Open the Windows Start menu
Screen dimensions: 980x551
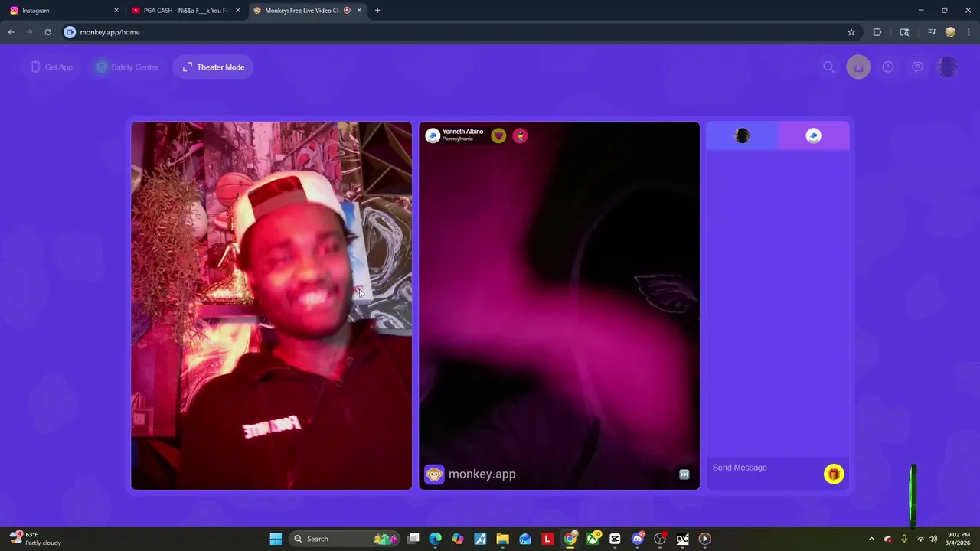coord(276,539)
